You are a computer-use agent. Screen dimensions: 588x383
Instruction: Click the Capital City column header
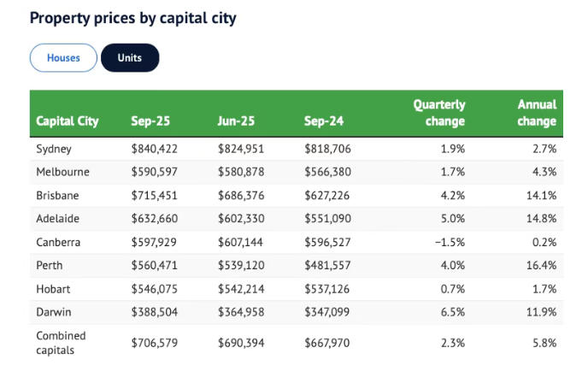68,121
